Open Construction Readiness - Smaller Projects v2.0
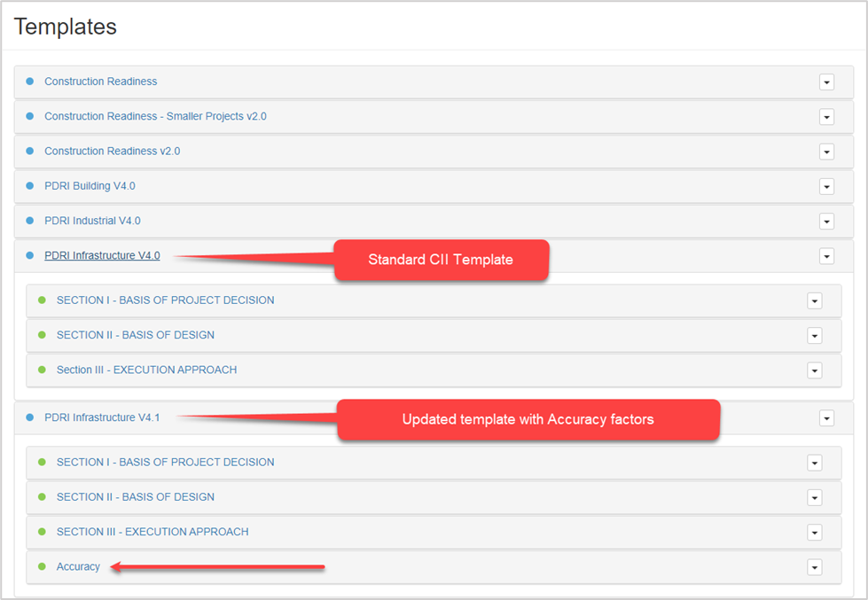 (155, 116)
